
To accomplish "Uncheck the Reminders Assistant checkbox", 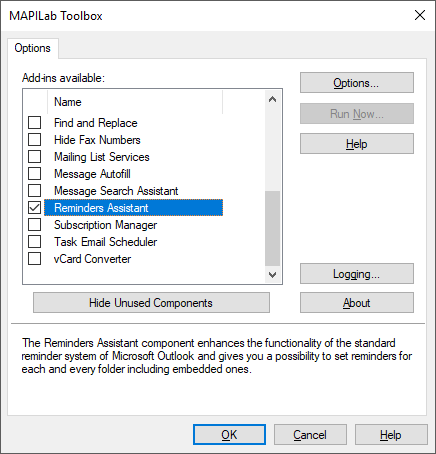I will click(x=34, y=208).
